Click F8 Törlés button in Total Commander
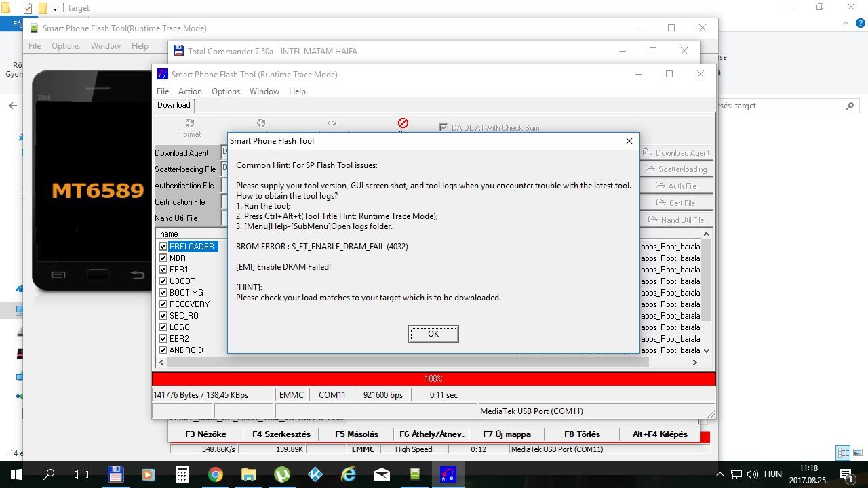868x488 pixels. [x=583, y=434]
